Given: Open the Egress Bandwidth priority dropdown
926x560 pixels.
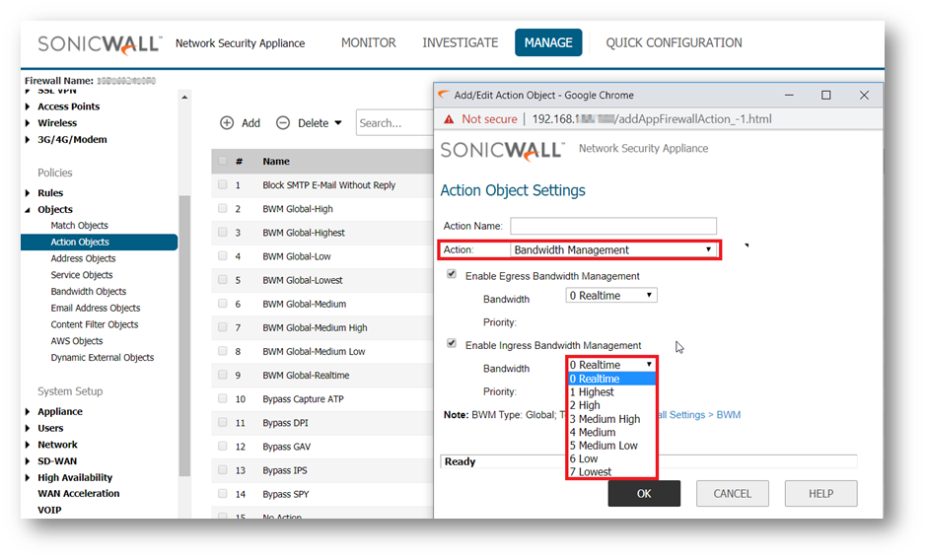Looking at the screenshot, I should click(x=611, y=296).
